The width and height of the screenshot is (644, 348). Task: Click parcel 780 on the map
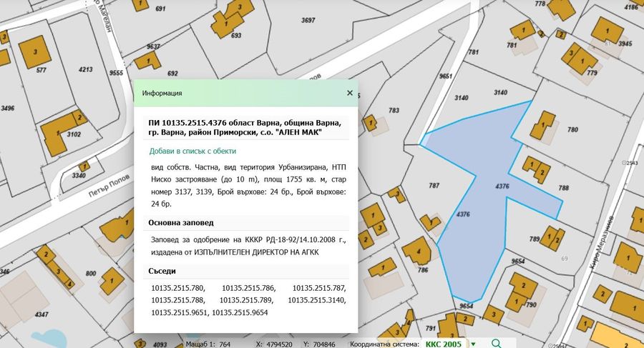point(572,129)
